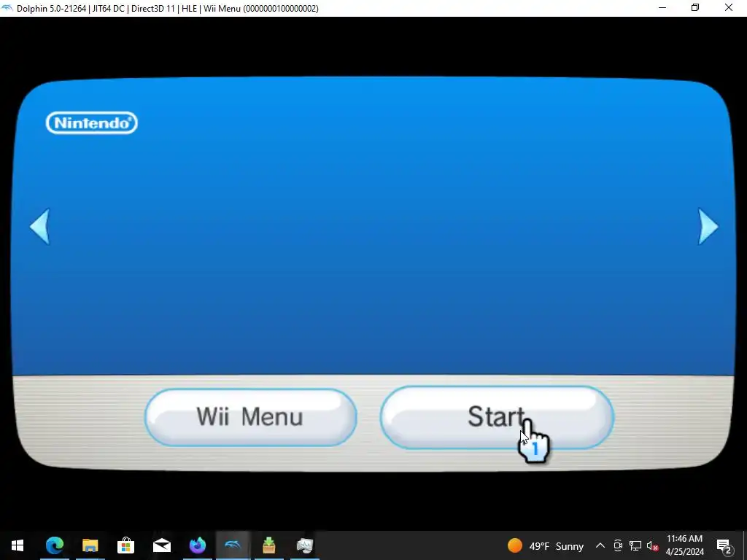Show hidden system tray icons

(x=600, y=545)
